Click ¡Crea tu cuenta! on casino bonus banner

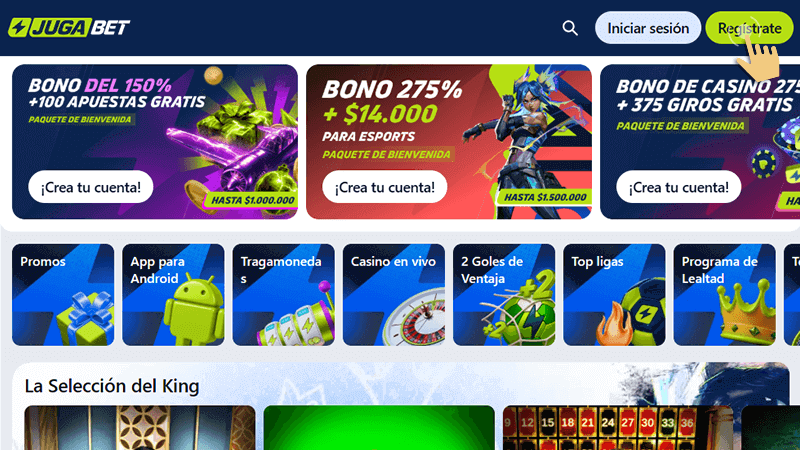(x=679, y=187)
